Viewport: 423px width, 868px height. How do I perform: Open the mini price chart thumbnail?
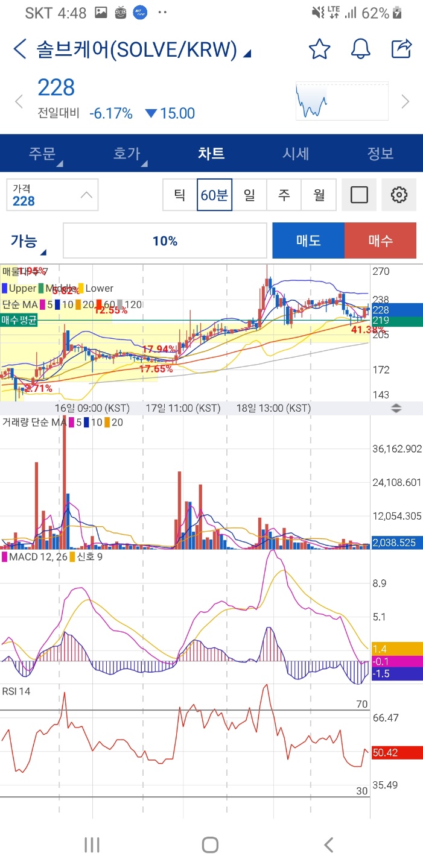tap(342, 101)
